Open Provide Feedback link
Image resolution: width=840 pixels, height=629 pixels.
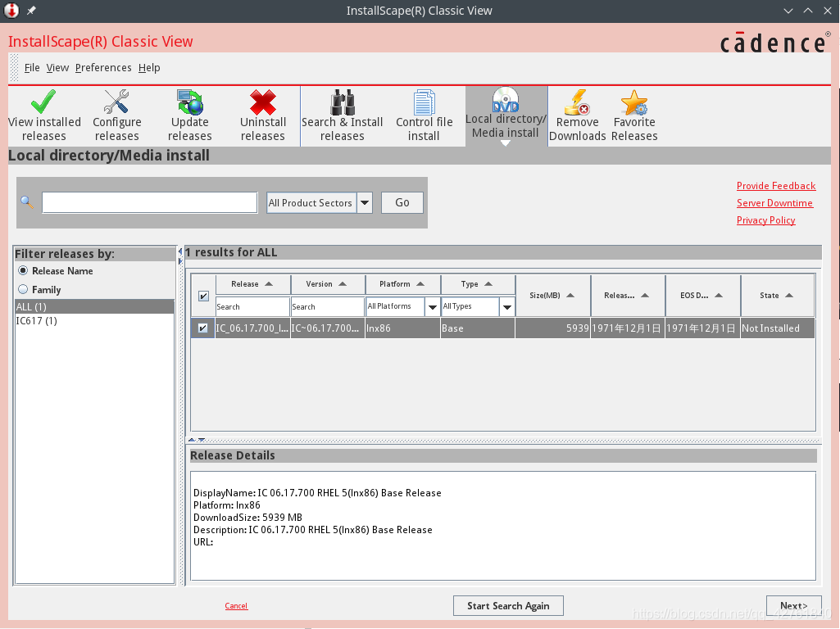point(776,186)
